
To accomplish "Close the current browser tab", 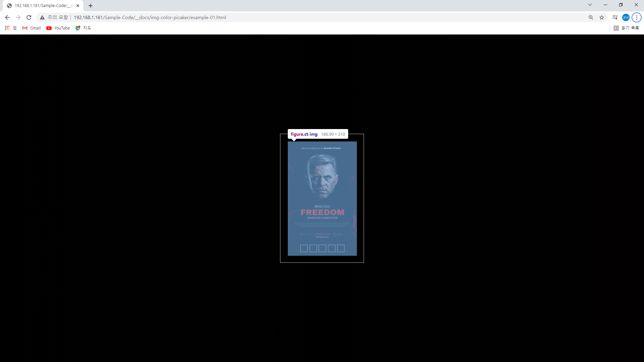I will tap(78, 6).
